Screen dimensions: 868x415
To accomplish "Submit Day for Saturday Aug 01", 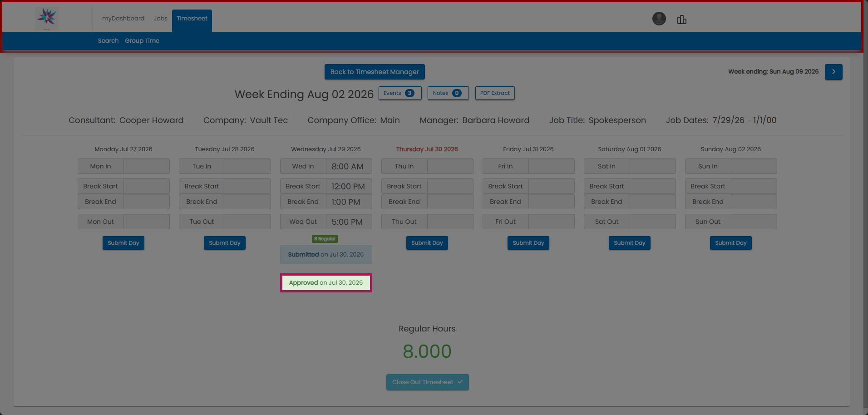I will 630,243.
